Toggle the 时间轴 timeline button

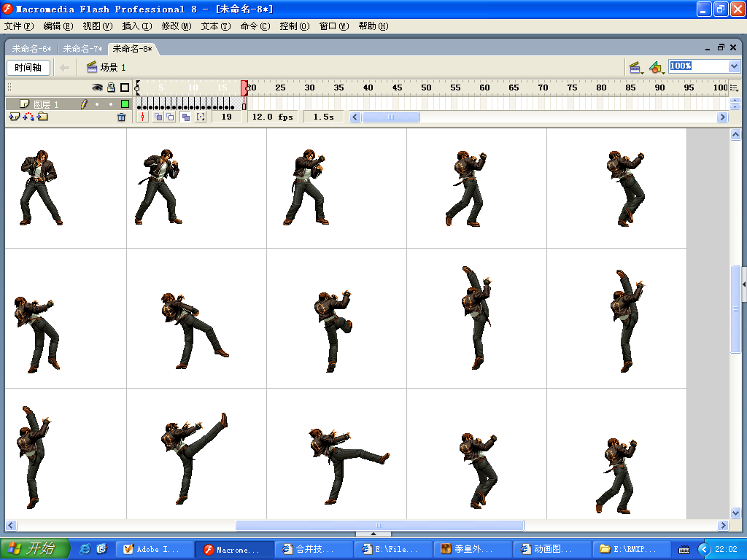[28, 68]
